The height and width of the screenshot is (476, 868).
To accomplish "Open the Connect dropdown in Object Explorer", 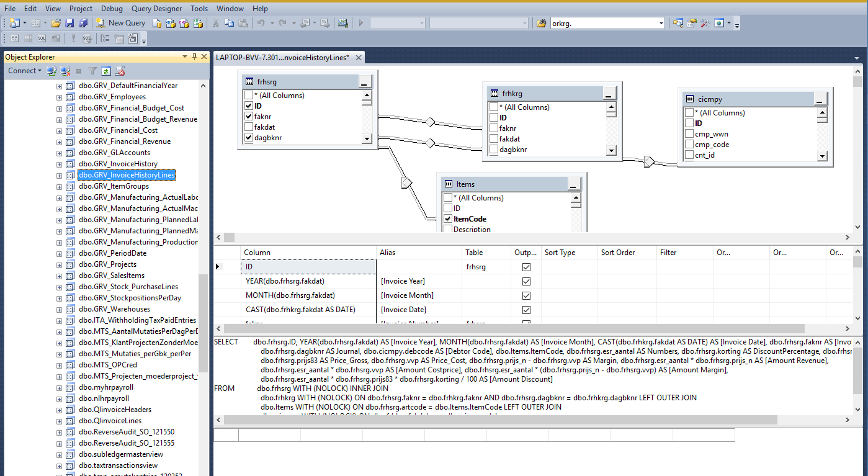I will coord(24,70).
